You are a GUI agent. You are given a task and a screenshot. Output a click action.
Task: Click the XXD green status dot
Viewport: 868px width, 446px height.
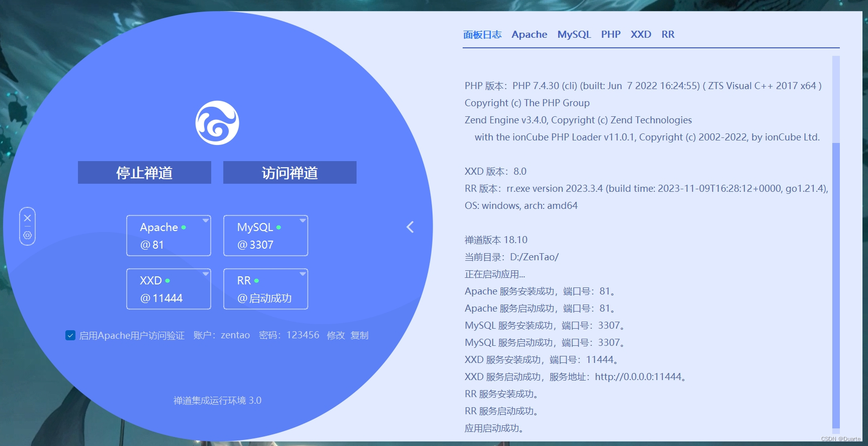pos(167,281)
